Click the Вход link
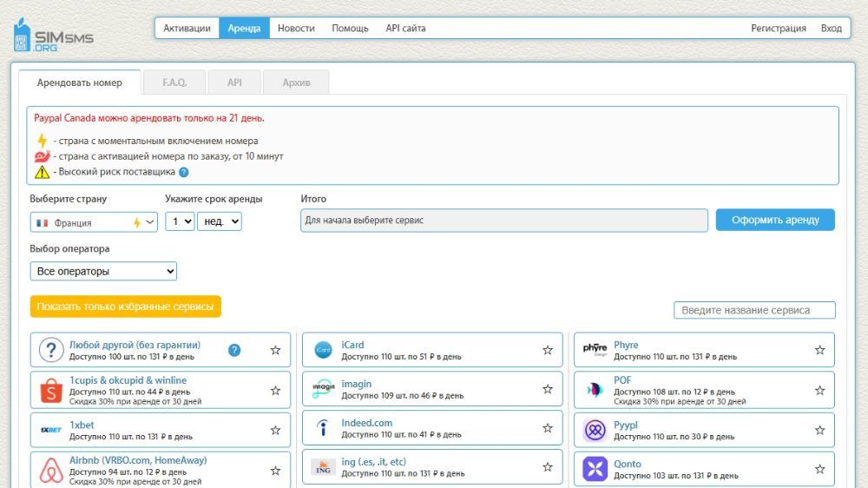Screen dimensions: 868x488 832,29
